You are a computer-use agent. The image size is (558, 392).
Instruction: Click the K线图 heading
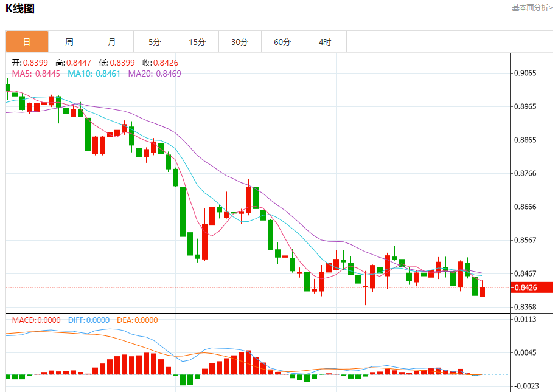pos(20,8)
